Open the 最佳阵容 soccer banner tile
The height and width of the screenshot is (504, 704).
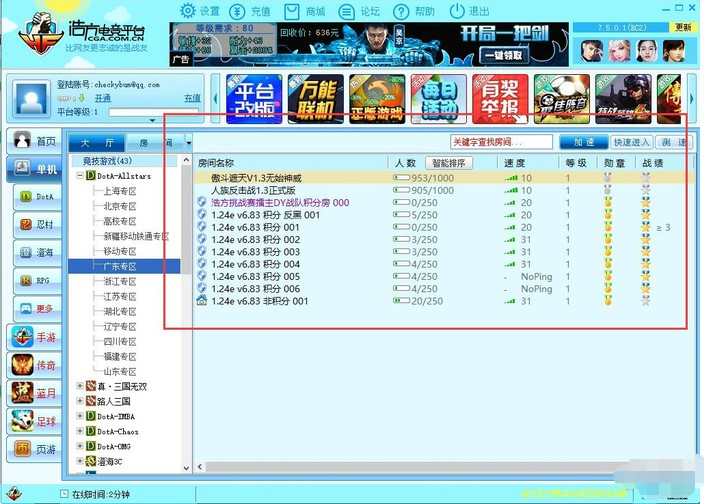pos(561,99)
